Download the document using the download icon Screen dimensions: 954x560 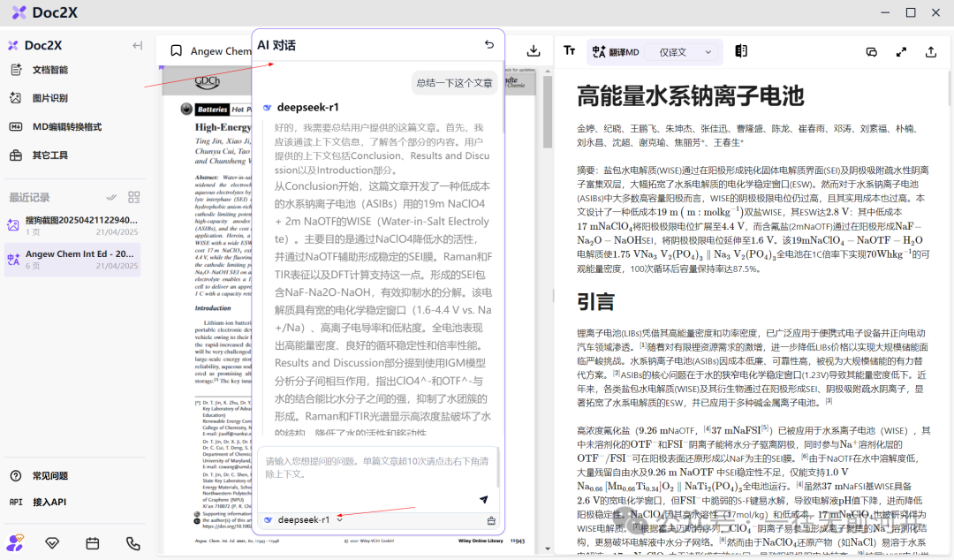pyautogui.click(x=534, y=51)
